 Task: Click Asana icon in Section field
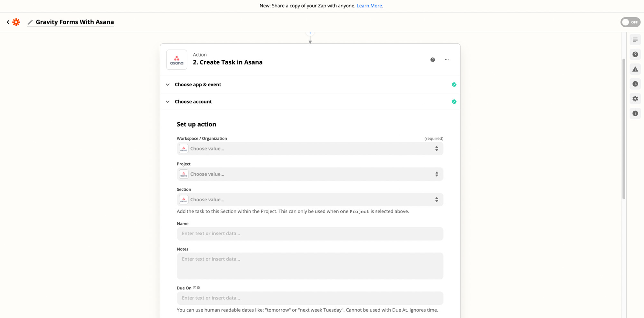pyautogui.click(x=184, y=200)
